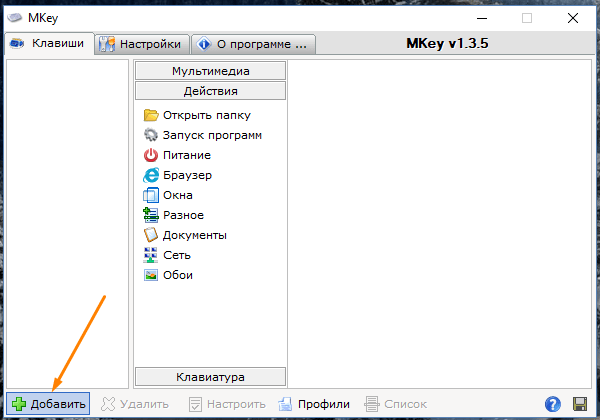The image size is (600, 420).
Task: Click the green list icon beside Разное
Action: (151, 215)
